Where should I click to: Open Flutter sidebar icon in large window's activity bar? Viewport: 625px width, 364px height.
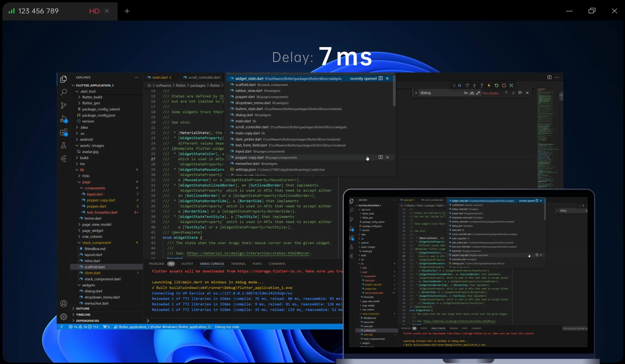[63, 159]
